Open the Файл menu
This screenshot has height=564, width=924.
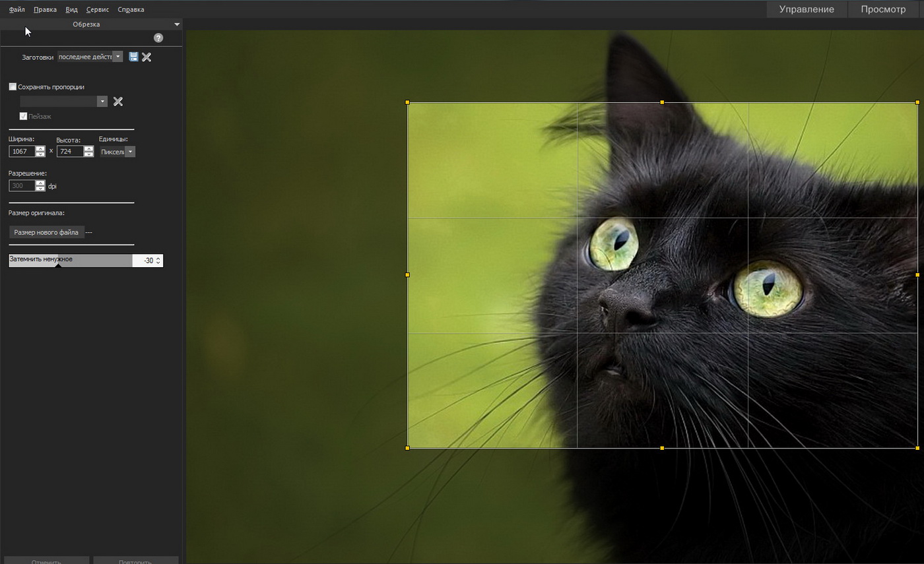coord(17,9)
